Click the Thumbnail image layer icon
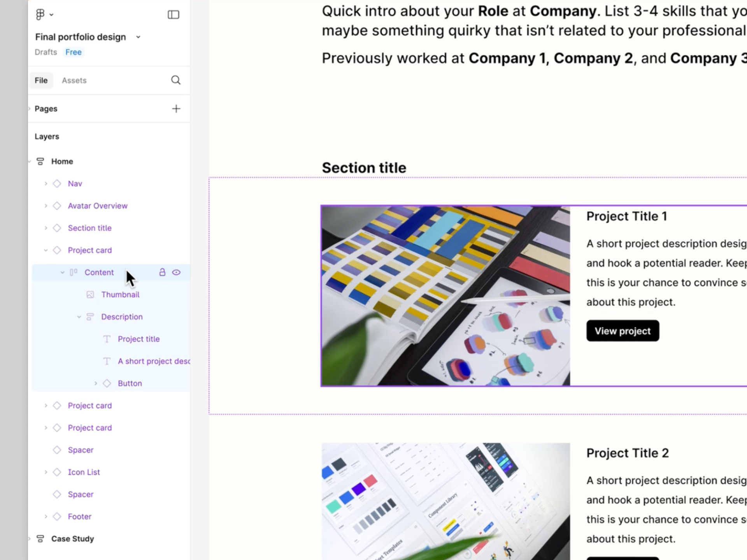747x560 pixels. 90,295
